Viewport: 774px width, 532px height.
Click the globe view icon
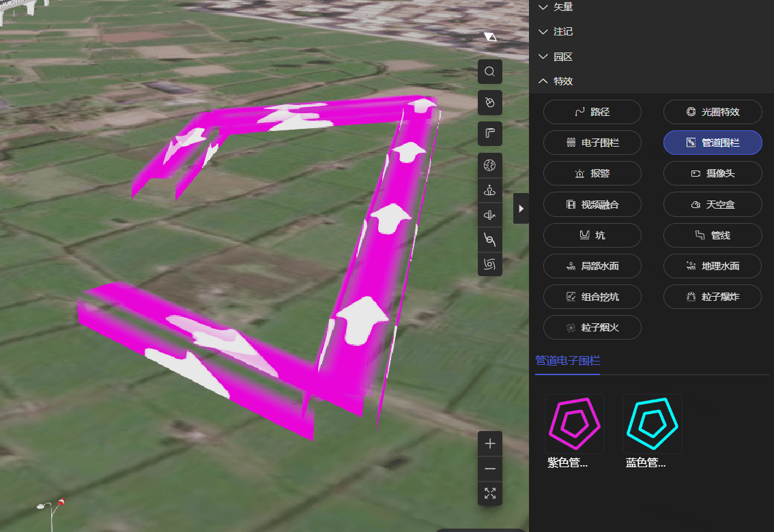489,166
